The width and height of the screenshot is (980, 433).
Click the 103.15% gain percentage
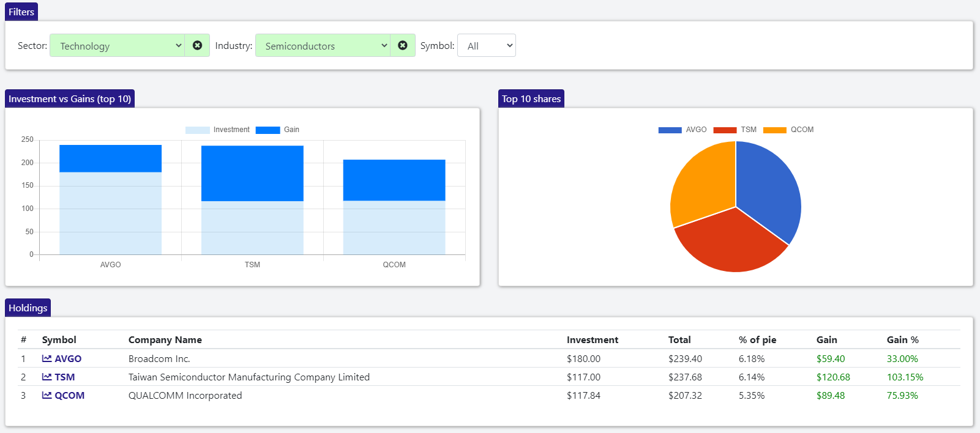(x=905, y=377)
